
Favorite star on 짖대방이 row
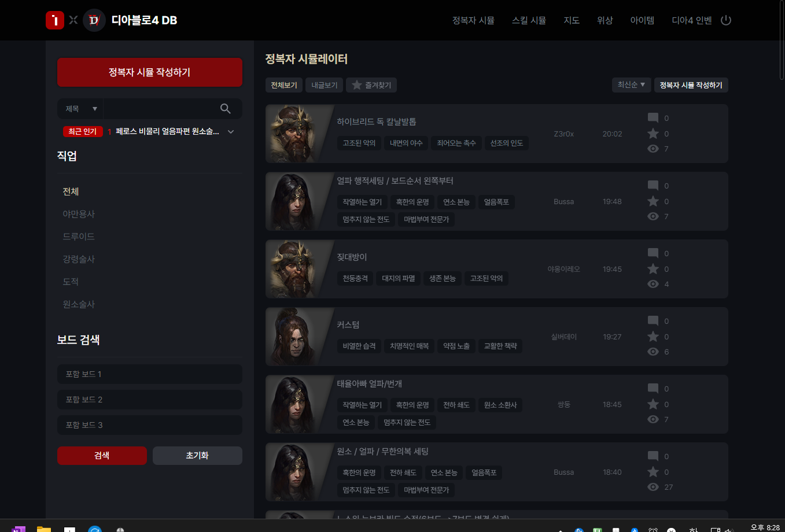[653, 269]
